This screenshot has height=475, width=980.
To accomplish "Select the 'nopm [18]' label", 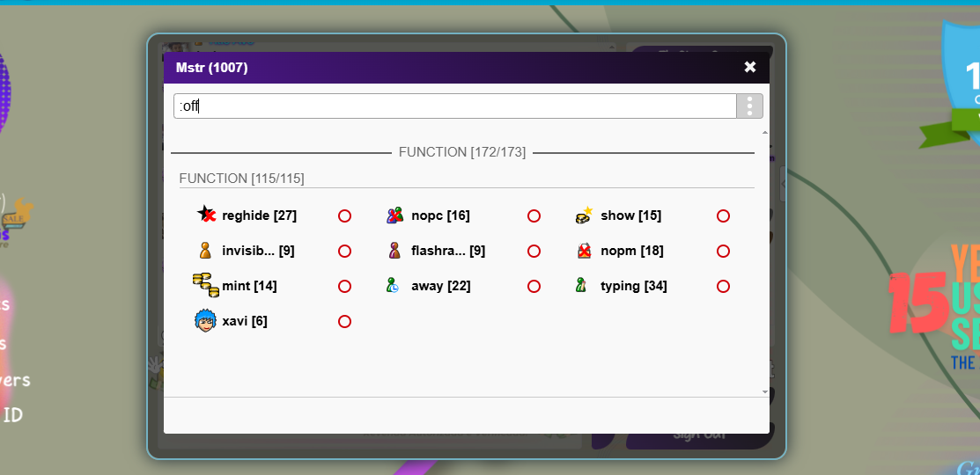I will [x=632, y=251].
